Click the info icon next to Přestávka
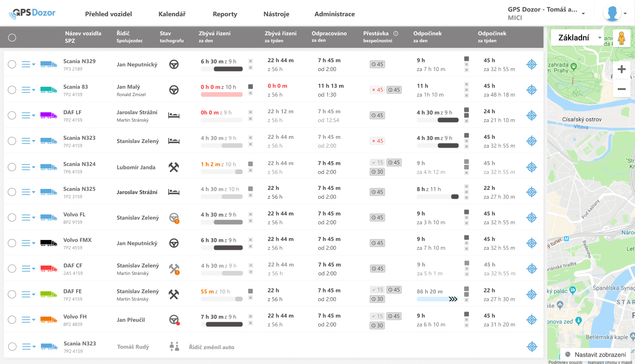The height and width of the screenshot is (364, 635). (396, 33)
